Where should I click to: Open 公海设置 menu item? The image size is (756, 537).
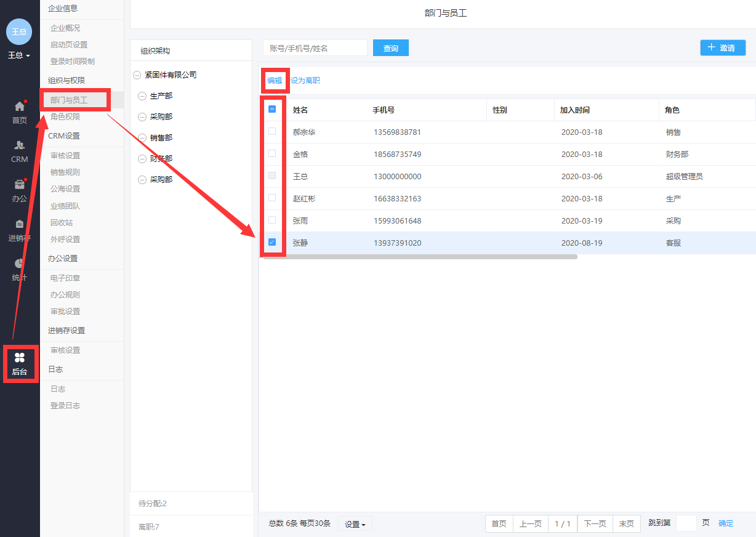(x=65, y=189)
